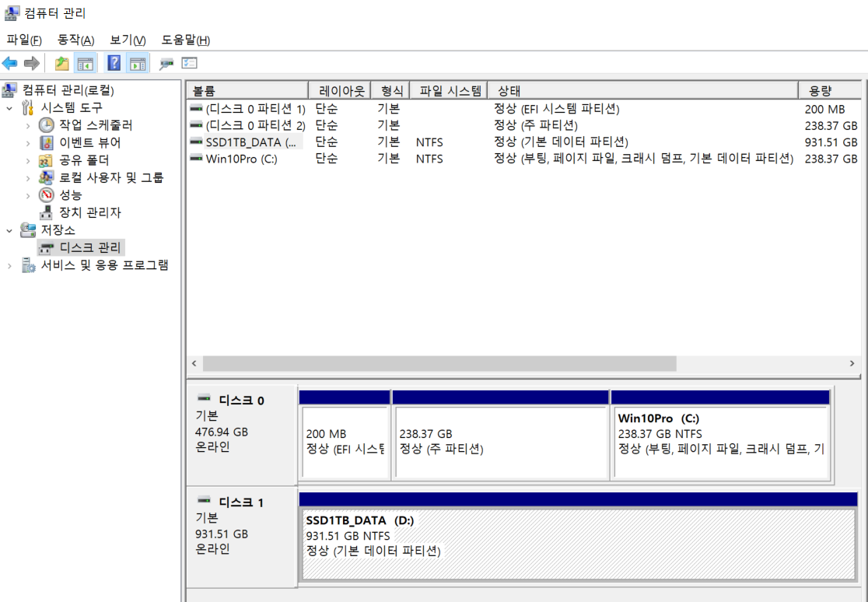Select 디스크 관리 label in the tree
The width and height of the screenshot is (868, 602).
click(89, 247)
